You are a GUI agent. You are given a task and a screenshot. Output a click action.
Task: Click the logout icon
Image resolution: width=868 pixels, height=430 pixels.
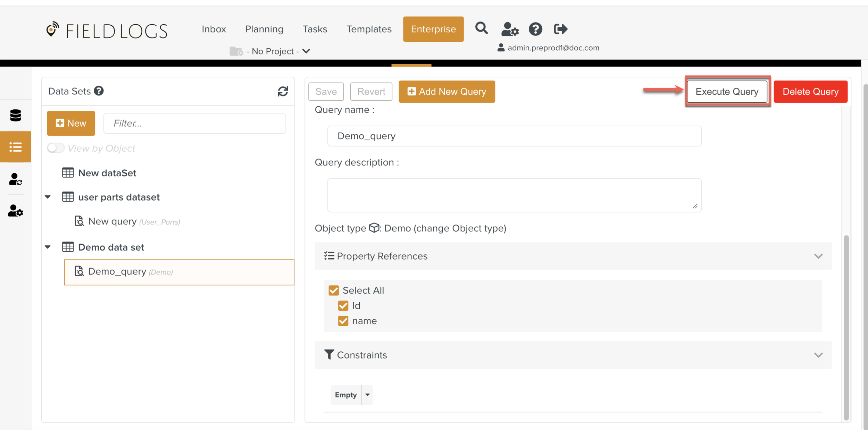point(560,29)
